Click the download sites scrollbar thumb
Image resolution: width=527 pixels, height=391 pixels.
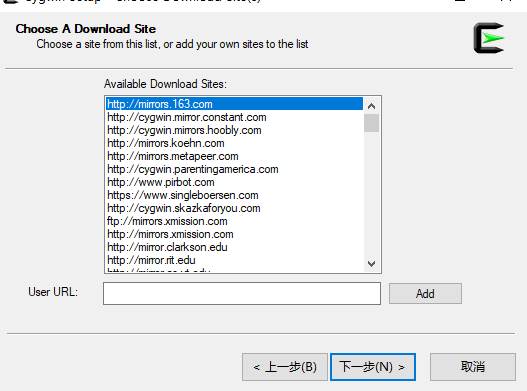tap(371, 123)
